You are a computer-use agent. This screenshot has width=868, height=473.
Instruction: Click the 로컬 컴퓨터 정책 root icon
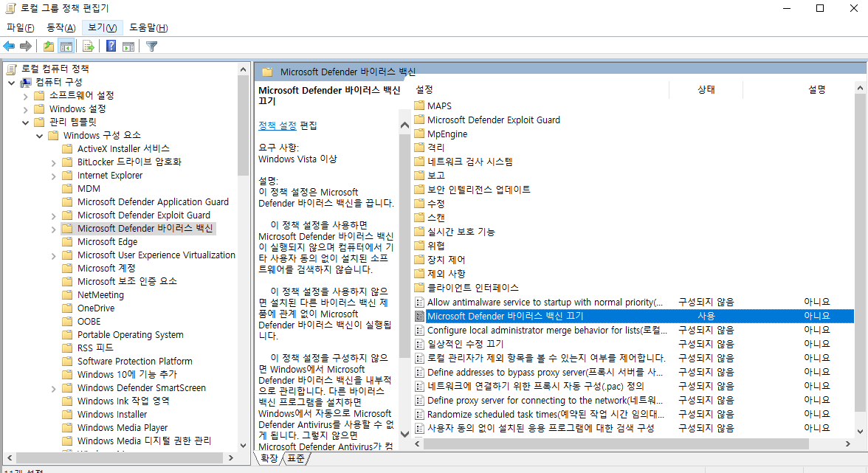12,69
